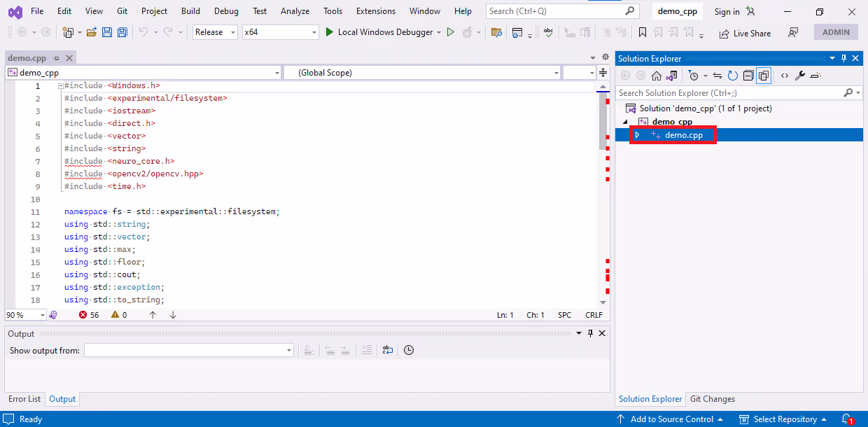
Task: Toggle Show All Files in Solution Explorer
Action: 763,76
